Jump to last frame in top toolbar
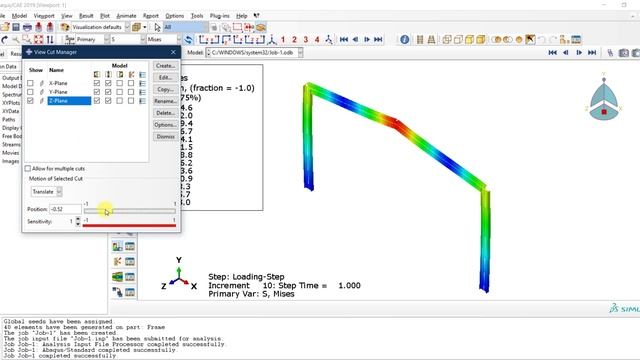The height and width of the screenshot is (360, 640). point(378,40)
